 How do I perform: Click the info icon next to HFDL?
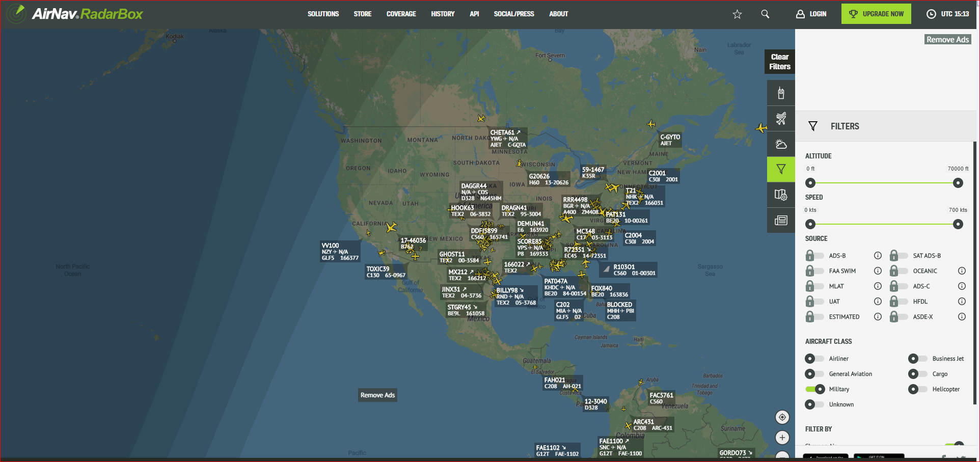[x=962, y=302]
